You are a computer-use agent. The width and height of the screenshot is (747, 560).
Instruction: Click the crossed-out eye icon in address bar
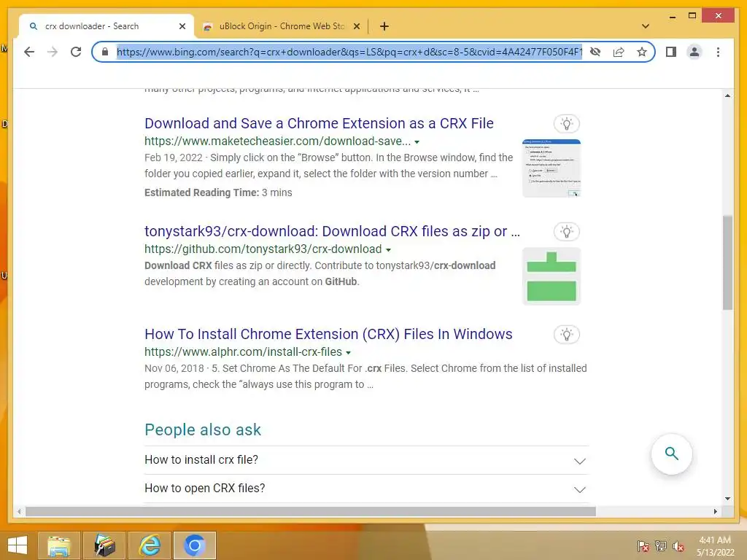pos(595,52)
